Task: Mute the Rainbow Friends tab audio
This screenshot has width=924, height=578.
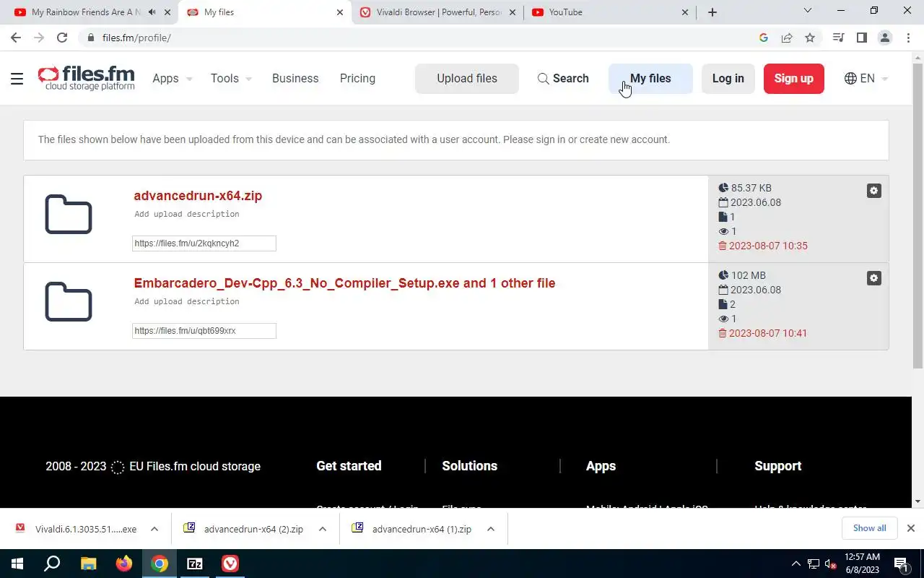Action: [x=152, y=12]
